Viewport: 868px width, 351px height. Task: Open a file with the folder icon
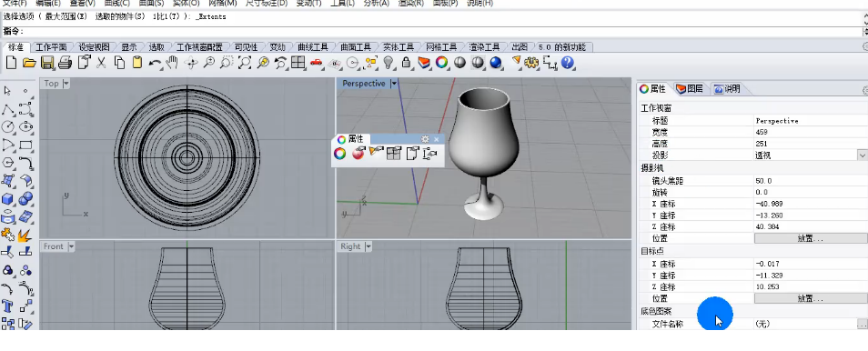click(x=29, y=63)
